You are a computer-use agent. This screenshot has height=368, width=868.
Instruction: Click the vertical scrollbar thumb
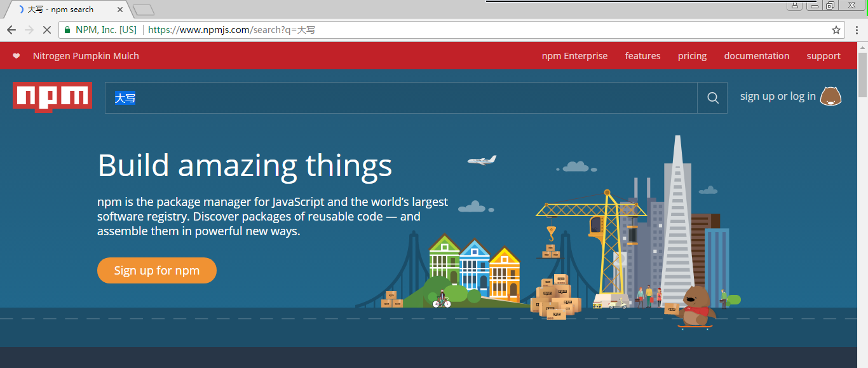[x=862, y=75]
